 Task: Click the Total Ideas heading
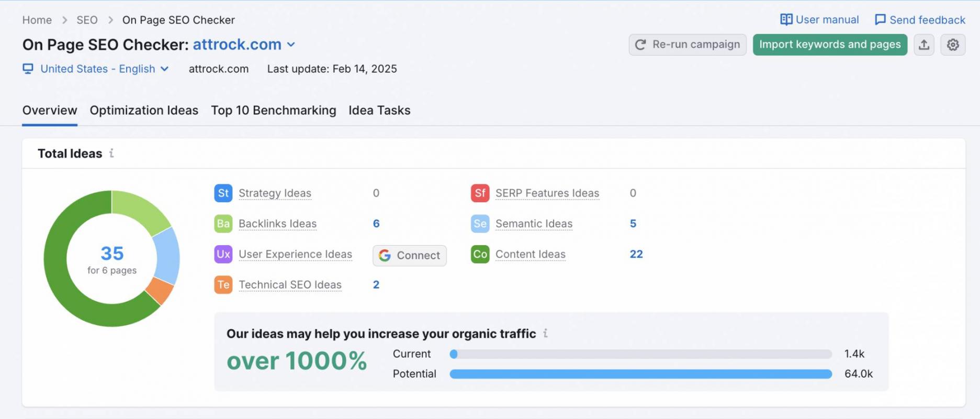pyautogui.click(x=70, y=153)
